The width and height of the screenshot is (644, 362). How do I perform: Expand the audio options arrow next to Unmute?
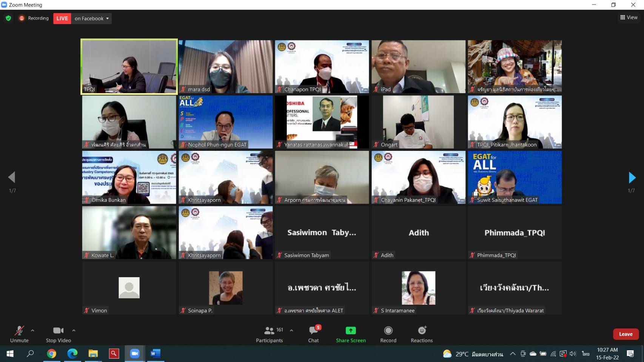(x=32, y=330)
